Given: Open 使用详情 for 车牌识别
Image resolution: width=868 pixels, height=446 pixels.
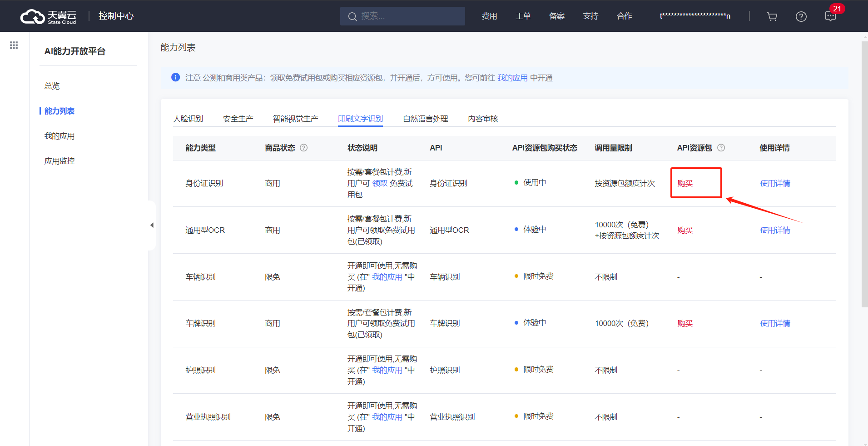Looking at the screenshot, I should (775, 323).
